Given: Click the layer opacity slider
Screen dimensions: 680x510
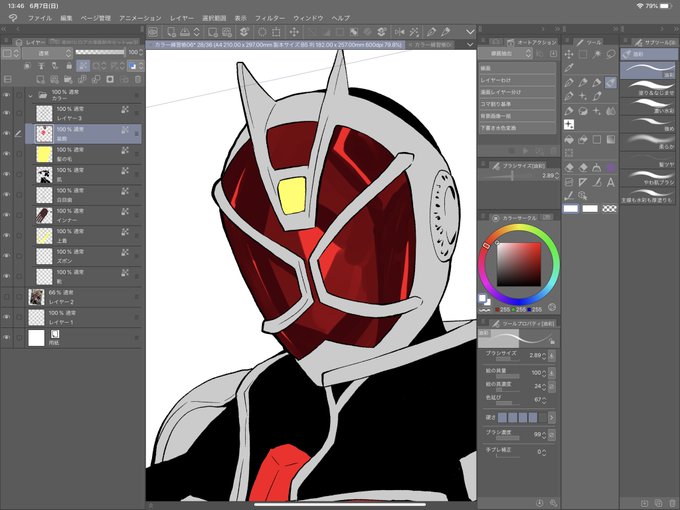Looking at the screenshot, I should point(100,53).
